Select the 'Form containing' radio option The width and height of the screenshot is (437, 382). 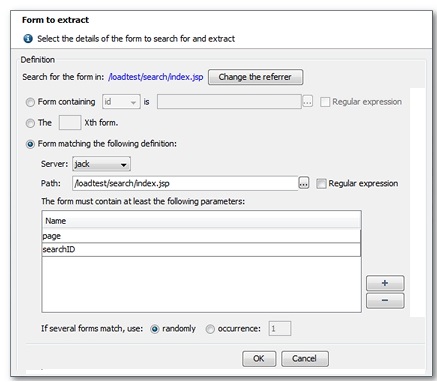(30, 102)
